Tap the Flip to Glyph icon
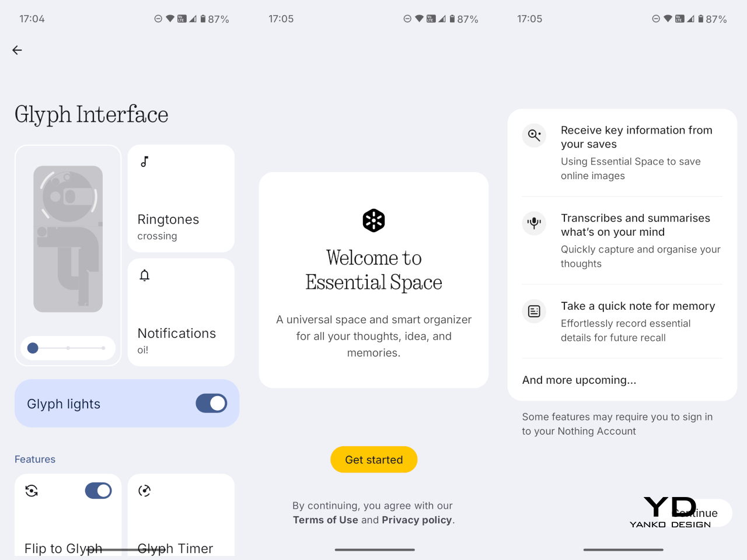Viewport: 747px width, 560px height. point(32,491)
